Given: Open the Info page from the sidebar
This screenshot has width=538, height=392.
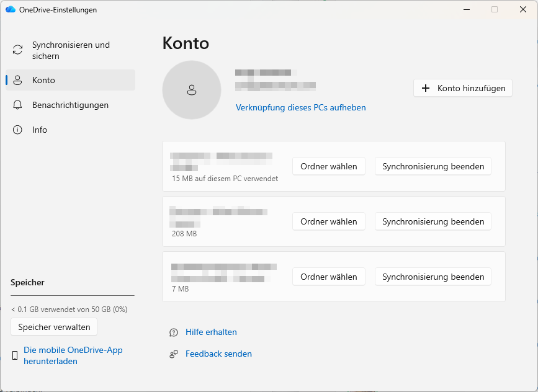Looking at the screenshot, I should [40, 130].
